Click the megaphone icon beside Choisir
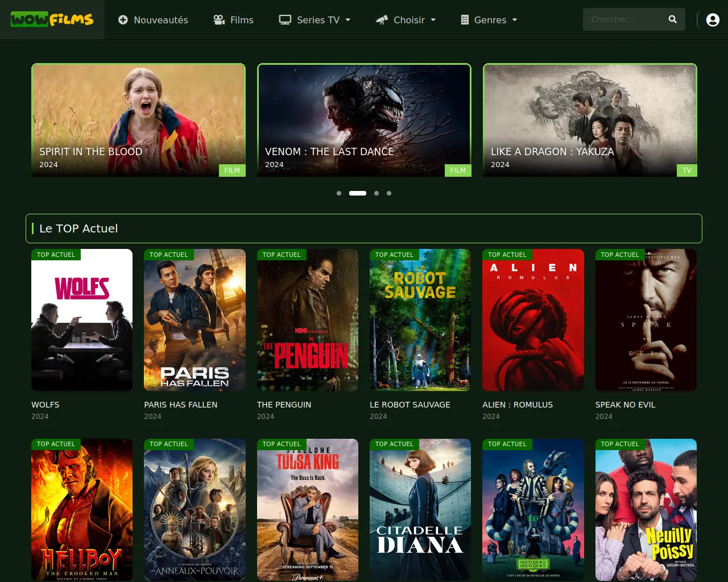 tap(382, 20)
